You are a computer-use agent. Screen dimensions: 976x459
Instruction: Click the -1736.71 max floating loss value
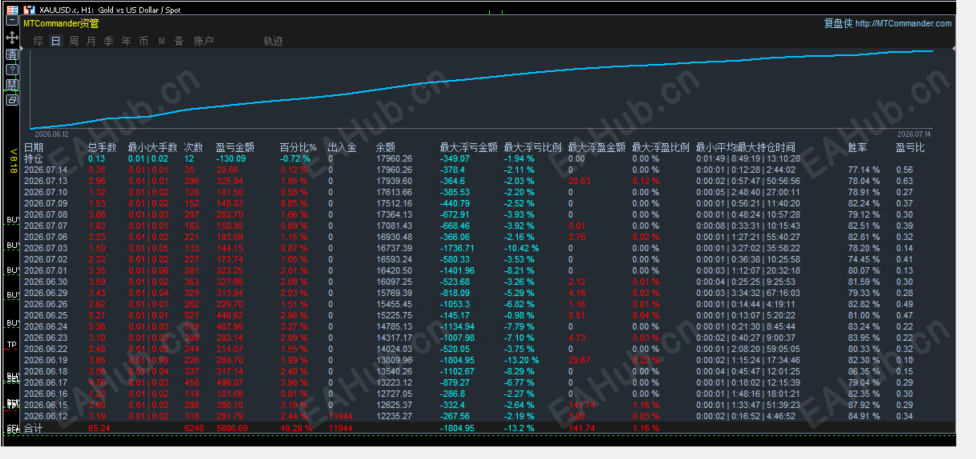pyautogui.click(x=457, y=248)
